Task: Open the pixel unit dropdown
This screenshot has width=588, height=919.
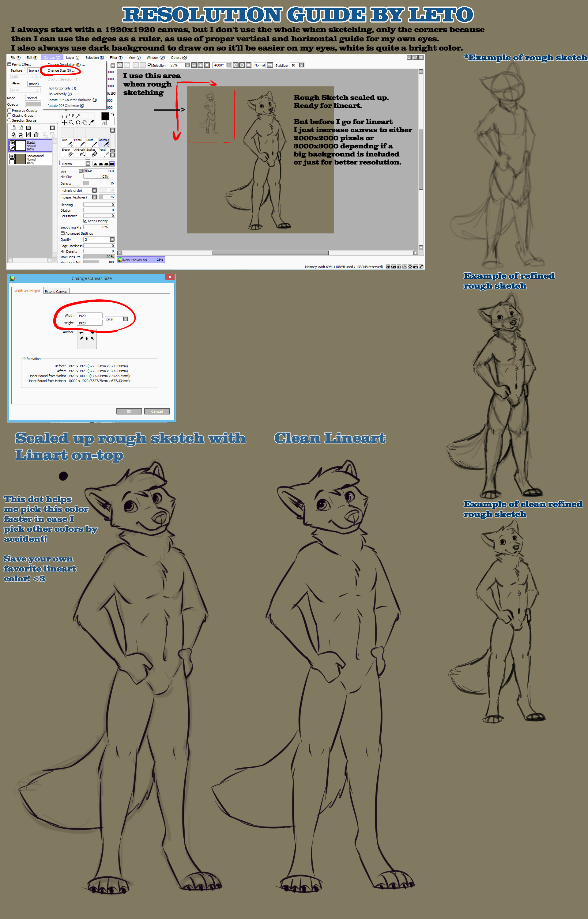Action: (125, 319)
